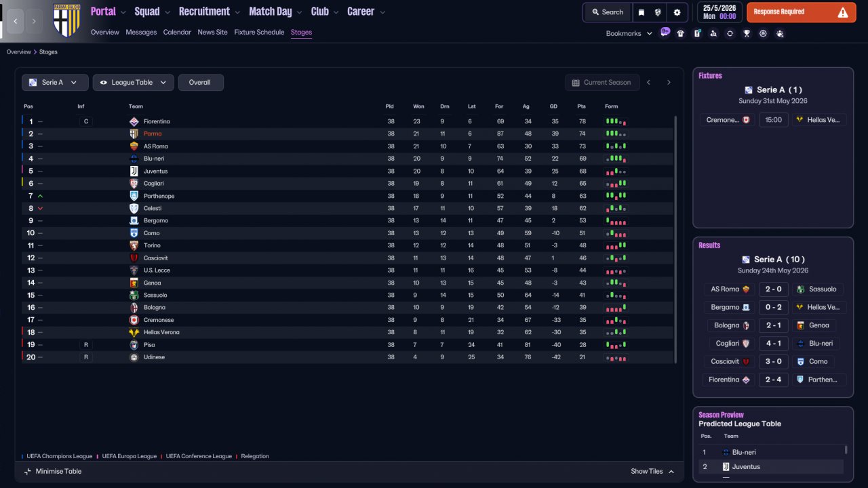Click the player search bookmark icon

[x=713, y=33]
